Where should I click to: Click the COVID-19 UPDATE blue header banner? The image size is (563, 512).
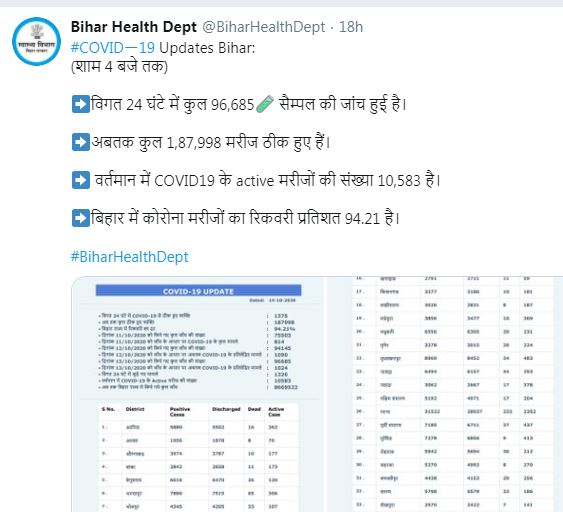[199, 291]
